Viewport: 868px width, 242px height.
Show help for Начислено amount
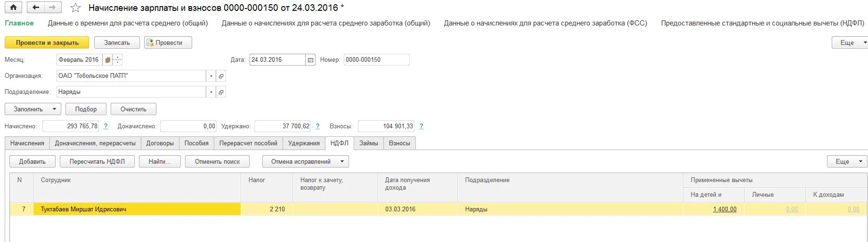(105, 126)
